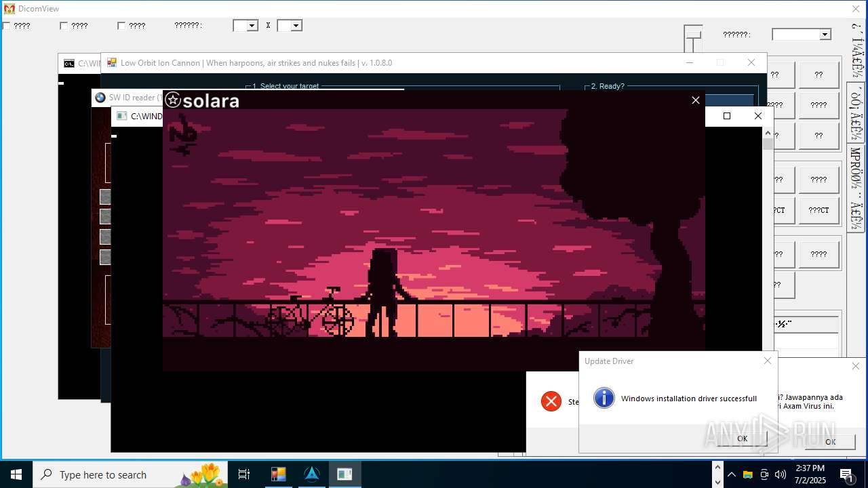
Task: Tick the first ???? checkbox in DicomView
Action: click(x=6, y=26)
